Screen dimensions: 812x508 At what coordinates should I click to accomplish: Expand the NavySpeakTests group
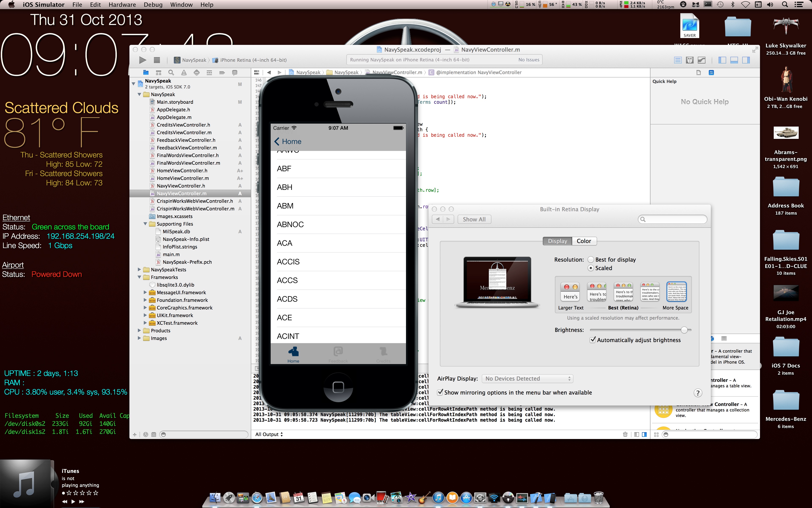click(x=139, y=270)
